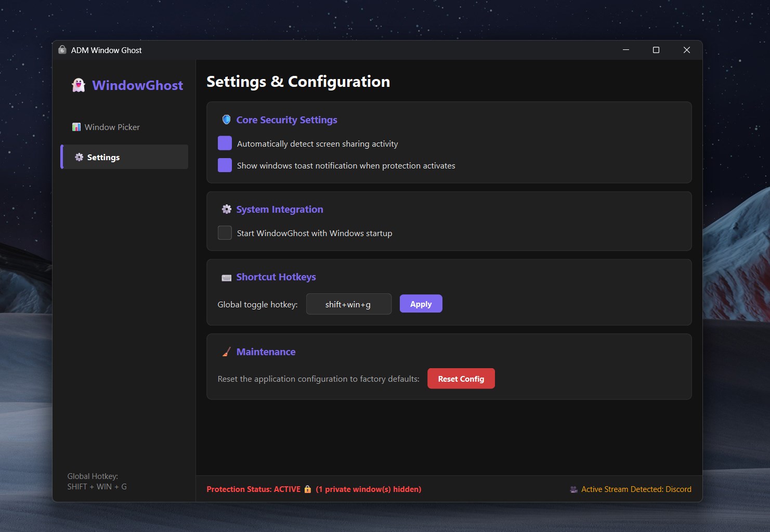Click the Shortcut Hotkeys section title
Viewport: 770px width, 532px height.
tap(276, 277)
